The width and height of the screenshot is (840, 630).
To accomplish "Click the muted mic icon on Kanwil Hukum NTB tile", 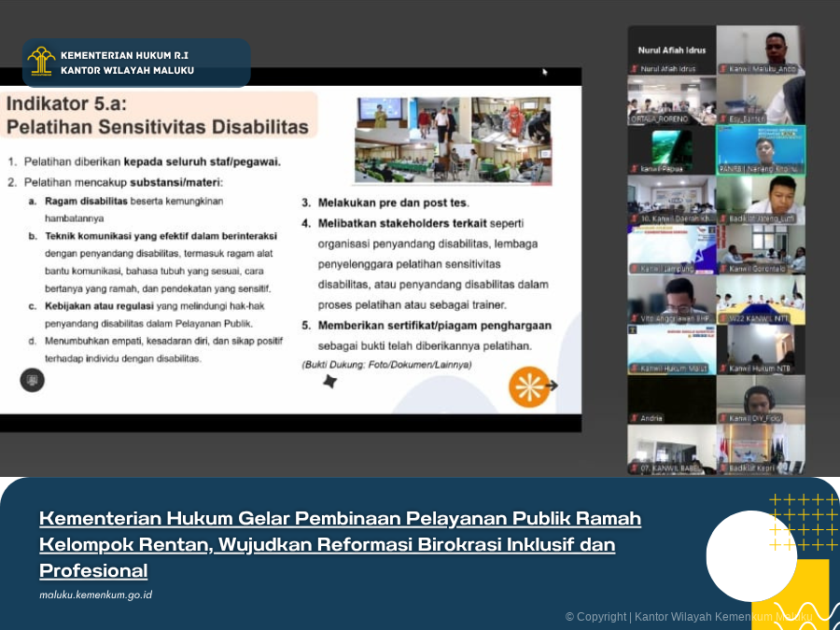I will [x=722, y=368].
